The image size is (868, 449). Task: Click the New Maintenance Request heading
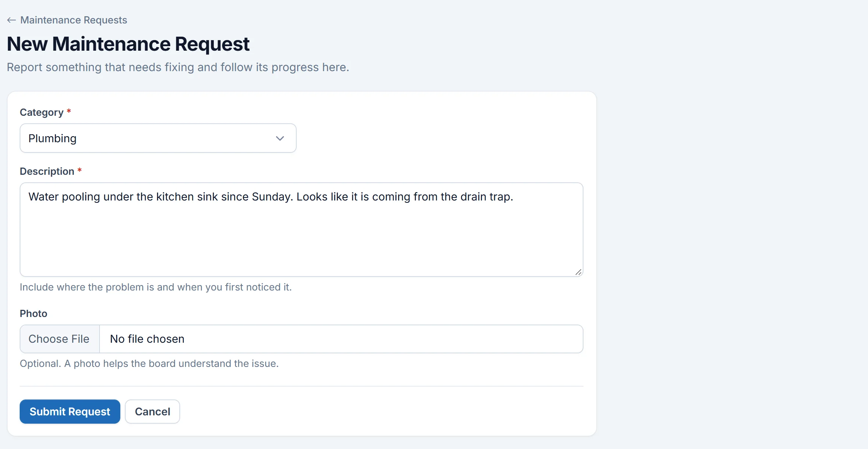pyautogui.click(x=128, y=44)
